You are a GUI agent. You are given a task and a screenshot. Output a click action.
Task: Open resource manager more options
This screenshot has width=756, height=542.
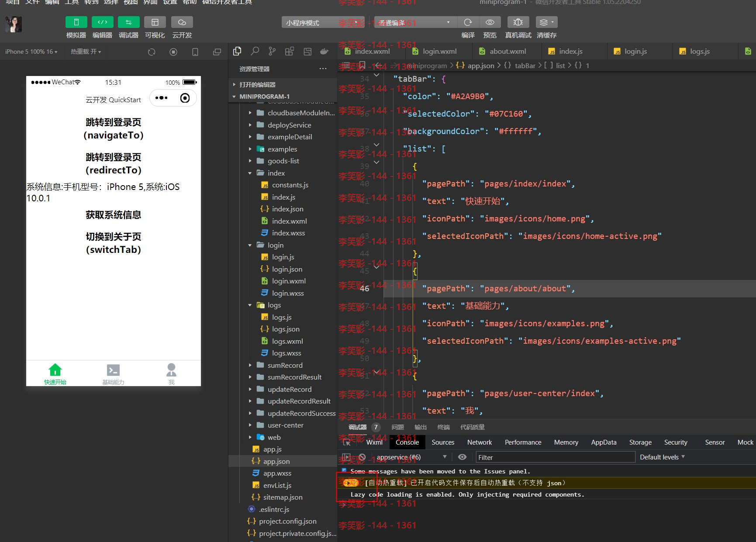323,69
